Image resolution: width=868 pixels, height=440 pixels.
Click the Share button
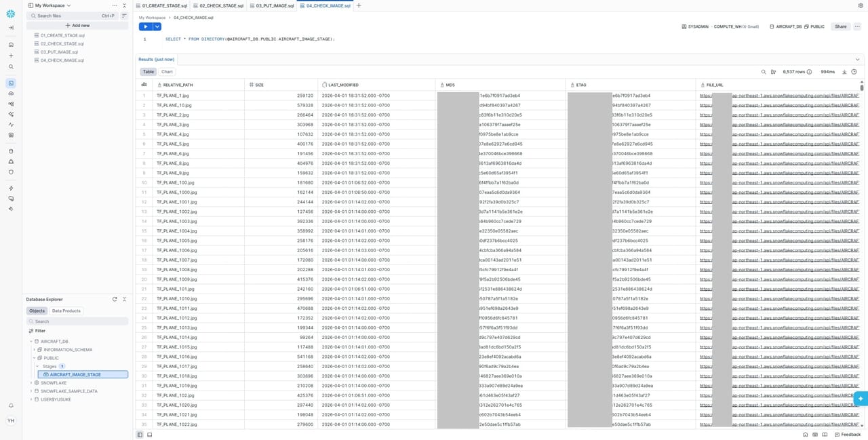click(840, 26)
